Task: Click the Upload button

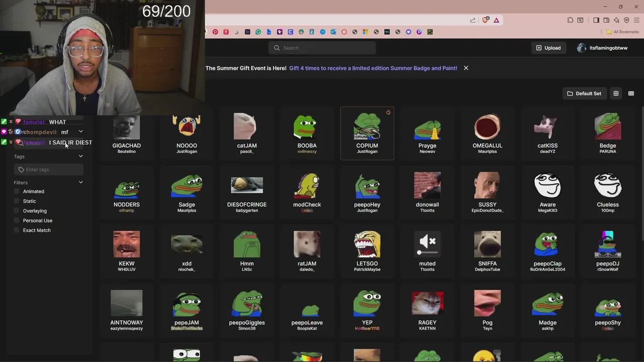Action: click(548, 48)
